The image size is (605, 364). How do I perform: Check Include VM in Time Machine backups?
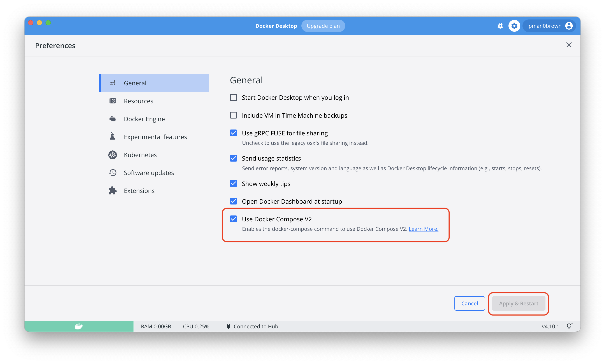coord(233,115)
